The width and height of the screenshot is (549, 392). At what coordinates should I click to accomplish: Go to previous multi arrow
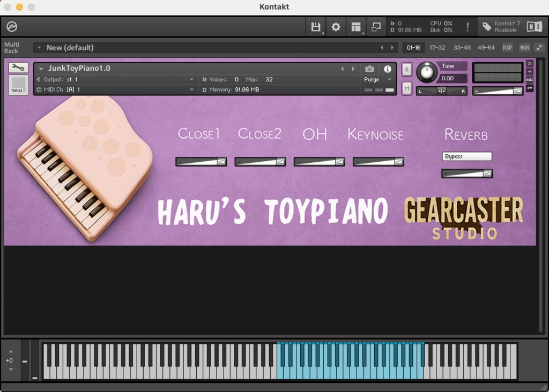[382, 48]
